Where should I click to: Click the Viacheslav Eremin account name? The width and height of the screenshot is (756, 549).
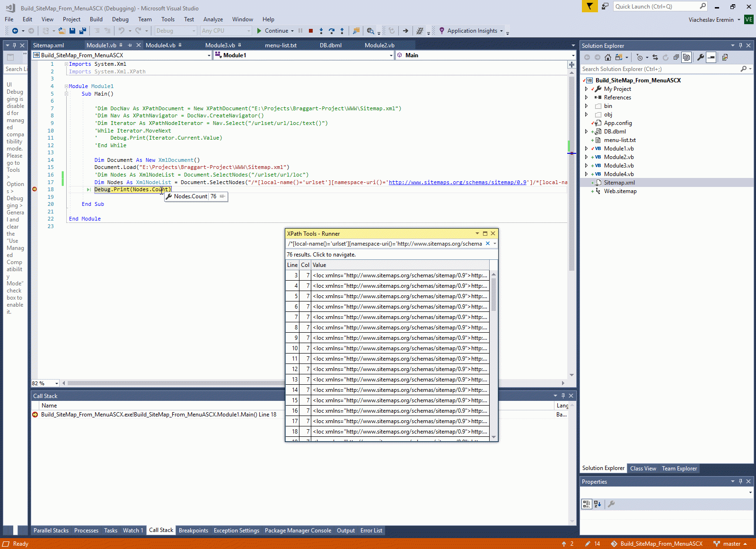tap(711, 20)
